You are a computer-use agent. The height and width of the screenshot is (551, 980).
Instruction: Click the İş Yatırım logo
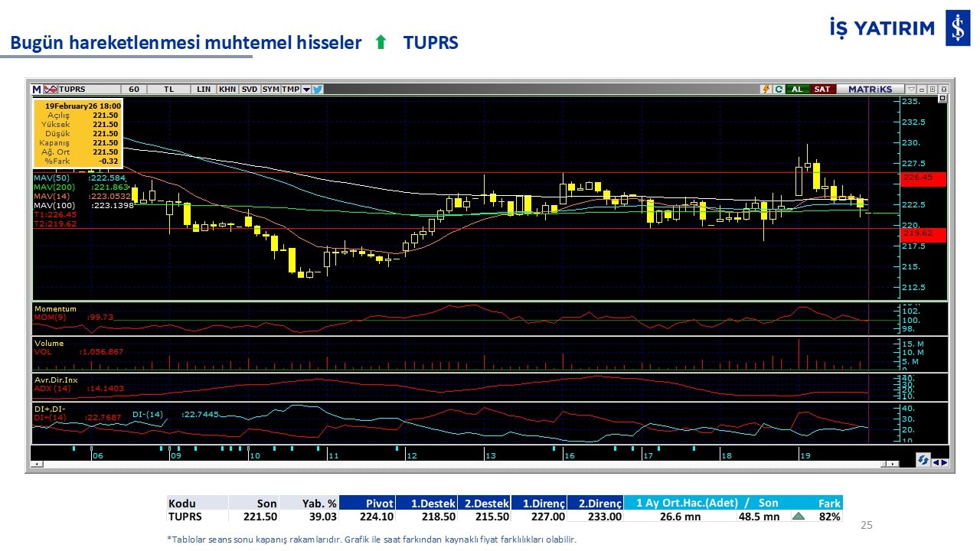[x=957, y=28]
